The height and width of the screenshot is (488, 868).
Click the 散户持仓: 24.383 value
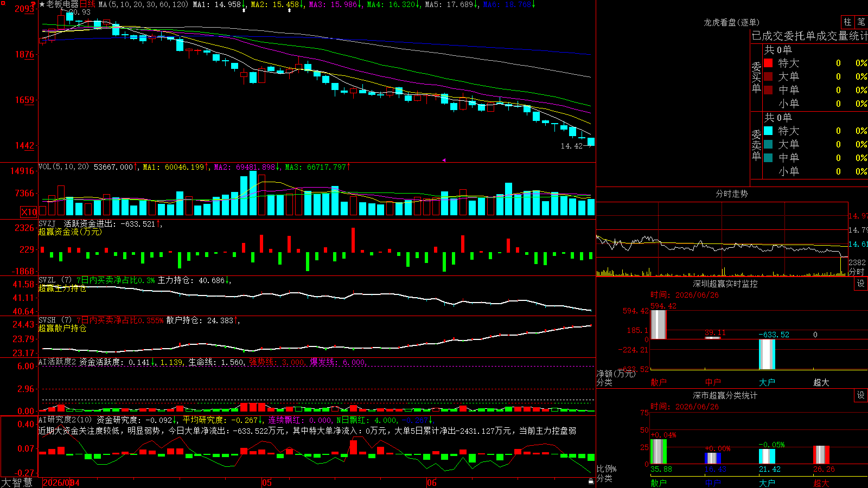pyautogui.click(x=200, y=320)
